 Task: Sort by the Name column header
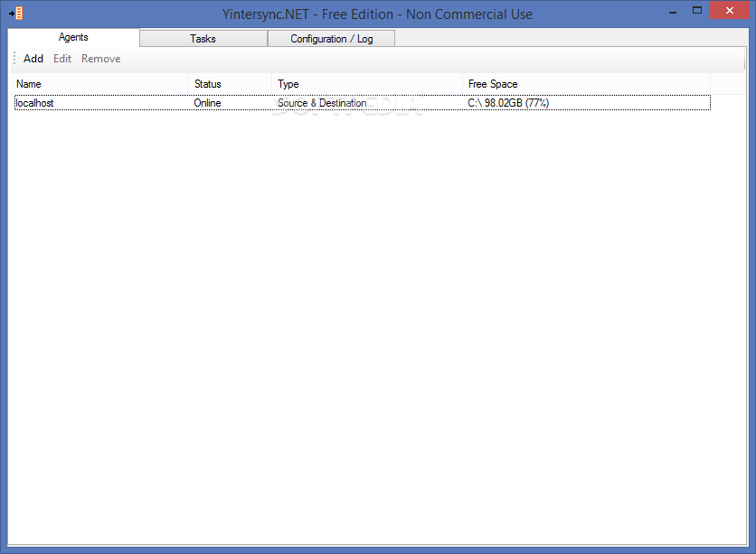click(x=99, y=84)
